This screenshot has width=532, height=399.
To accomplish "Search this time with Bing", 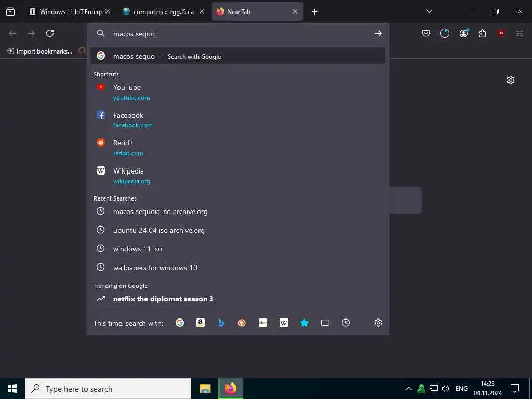I will 221,323.
